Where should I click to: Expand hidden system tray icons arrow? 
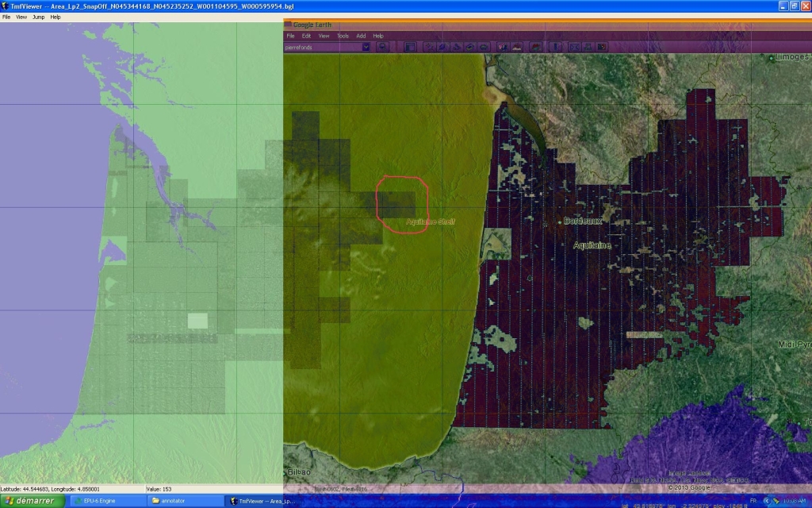(x=766, y=501)
